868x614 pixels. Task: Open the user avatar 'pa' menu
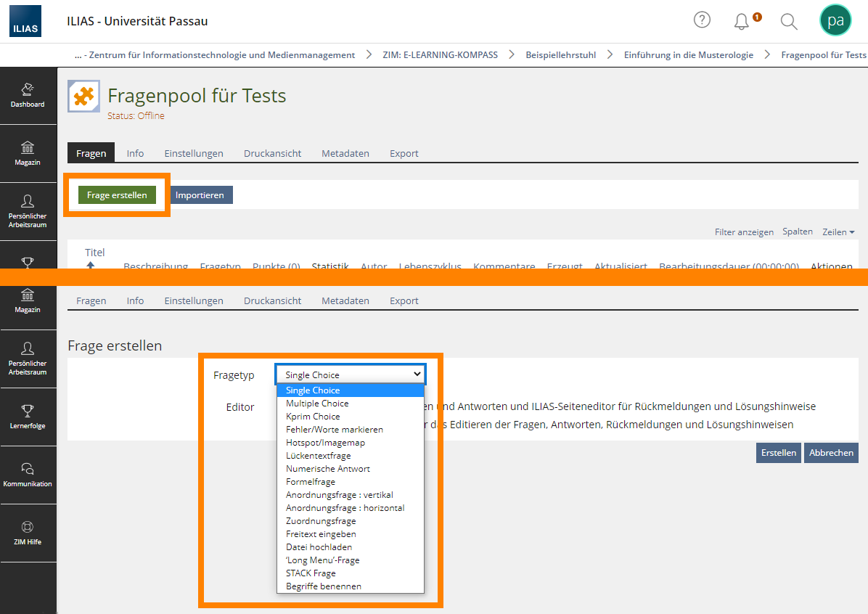[835, 20]
